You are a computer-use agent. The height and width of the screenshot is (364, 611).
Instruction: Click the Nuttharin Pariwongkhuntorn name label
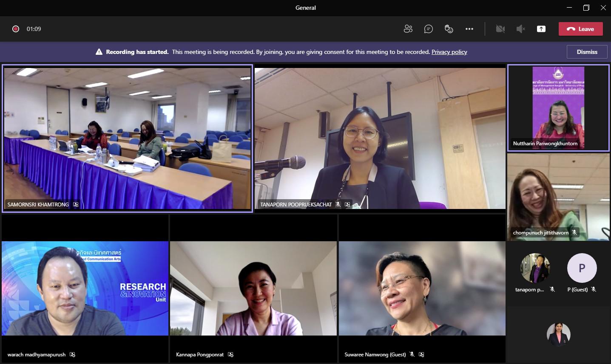(x=545, y=144)
